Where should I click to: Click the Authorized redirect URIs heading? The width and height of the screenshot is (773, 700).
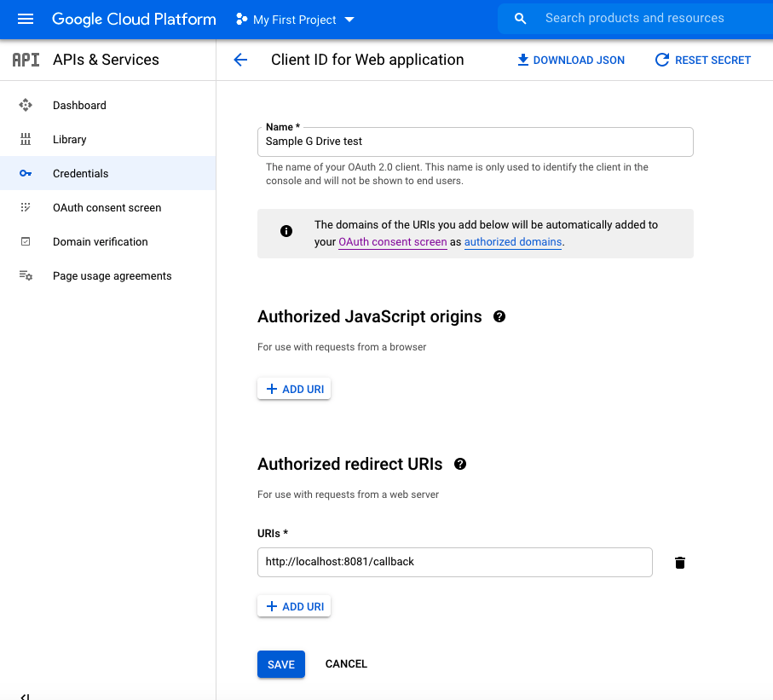(350, 464)
